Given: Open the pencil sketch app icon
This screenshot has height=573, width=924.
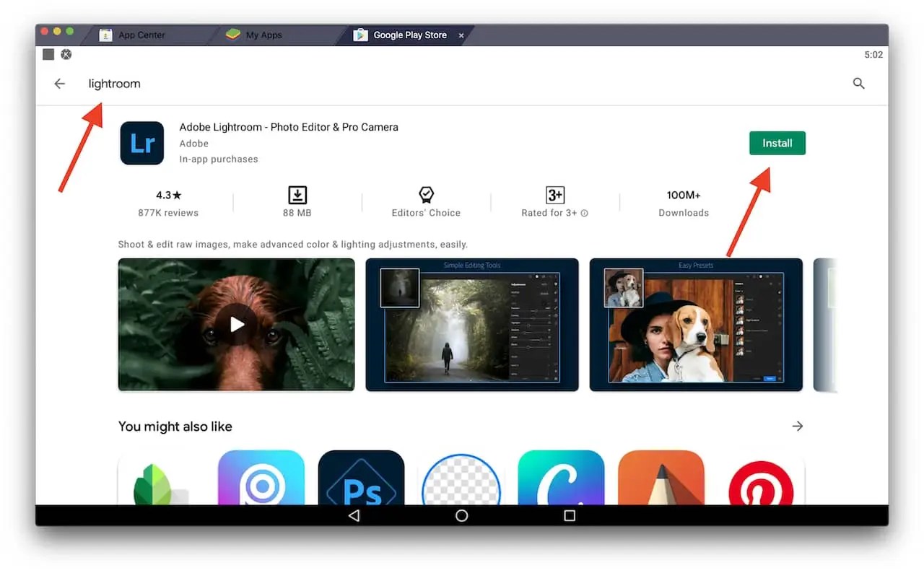Looking at the screenshot, I should point(661,478).
